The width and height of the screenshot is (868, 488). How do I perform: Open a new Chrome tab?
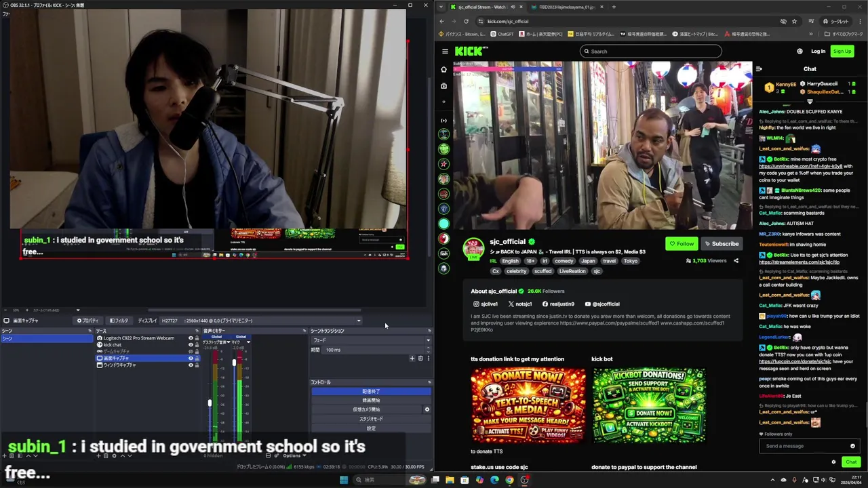(x=614, y=7)
